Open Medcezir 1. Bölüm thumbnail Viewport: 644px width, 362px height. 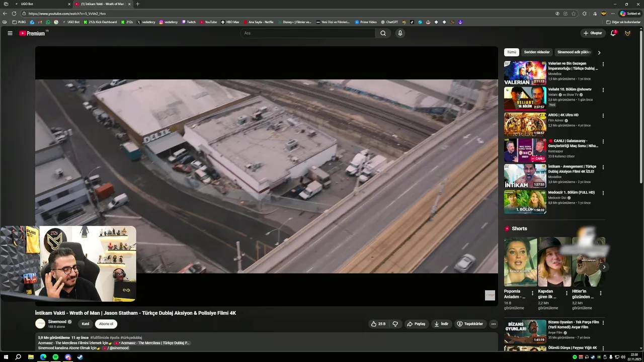pyautogui.click(x=525, y=202)
